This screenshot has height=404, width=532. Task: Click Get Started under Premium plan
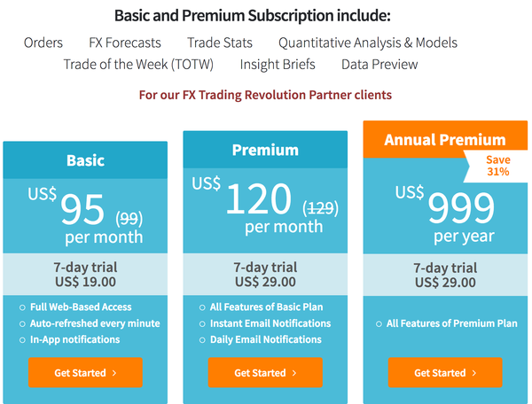(x=265, y=372)
